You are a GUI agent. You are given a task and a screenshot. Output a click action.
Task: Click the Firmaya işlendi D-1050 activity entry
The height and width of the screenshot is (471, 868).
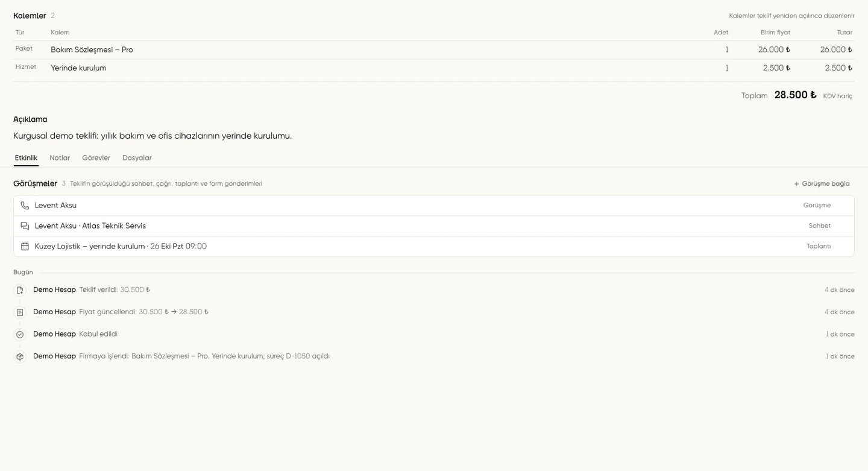[x=204, y=357]
